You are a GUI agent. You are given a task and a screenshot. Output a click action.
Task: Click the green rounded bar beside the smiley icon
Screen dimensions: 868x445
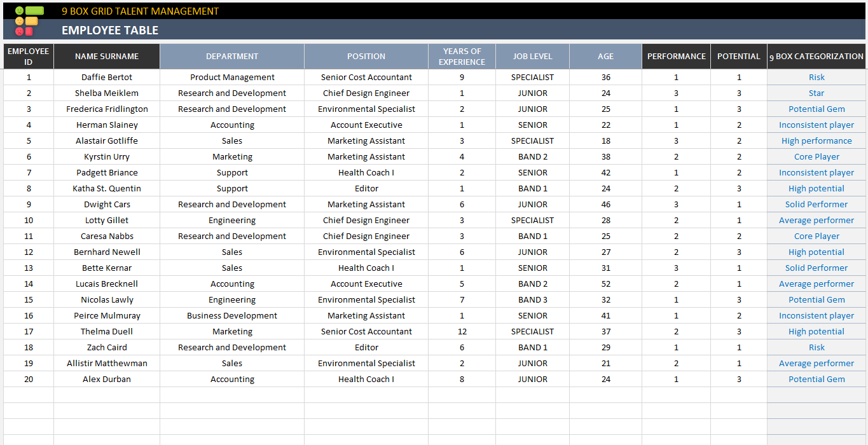click(34, 11)
